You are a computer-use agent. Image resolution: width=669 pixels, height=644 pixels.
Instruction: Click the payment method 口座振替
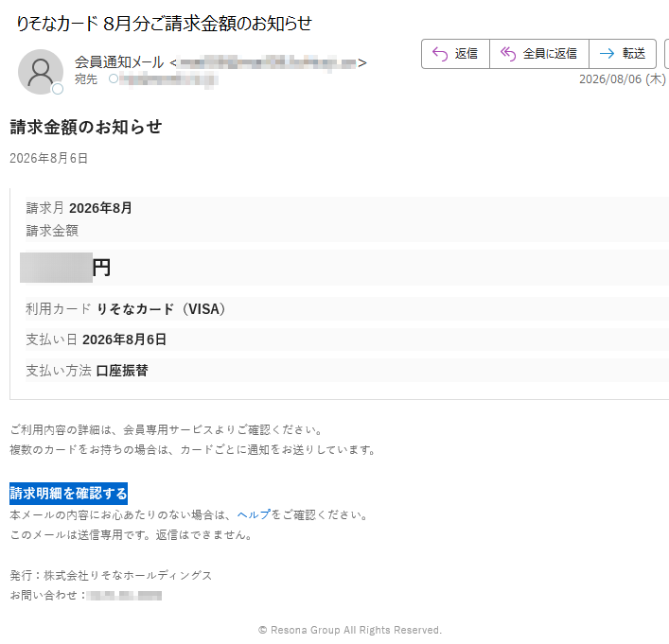point(122,370)
